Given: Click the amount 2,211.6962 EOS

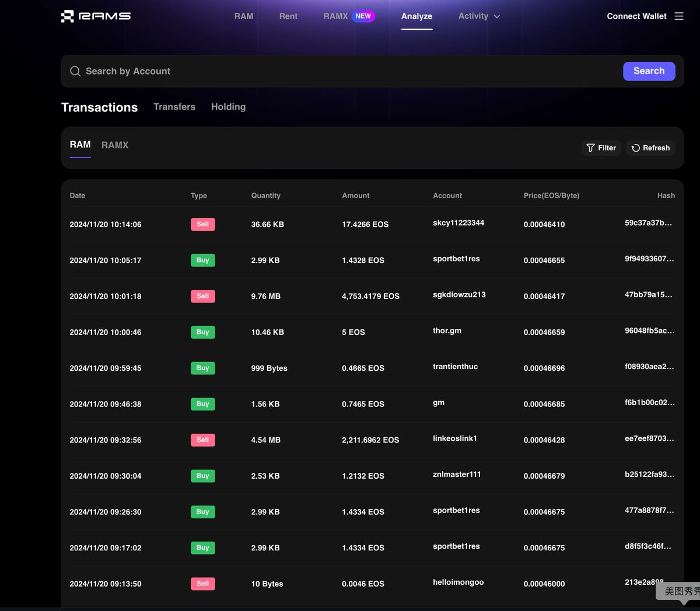Looking at the screenshot, I should tap(371, 440).
